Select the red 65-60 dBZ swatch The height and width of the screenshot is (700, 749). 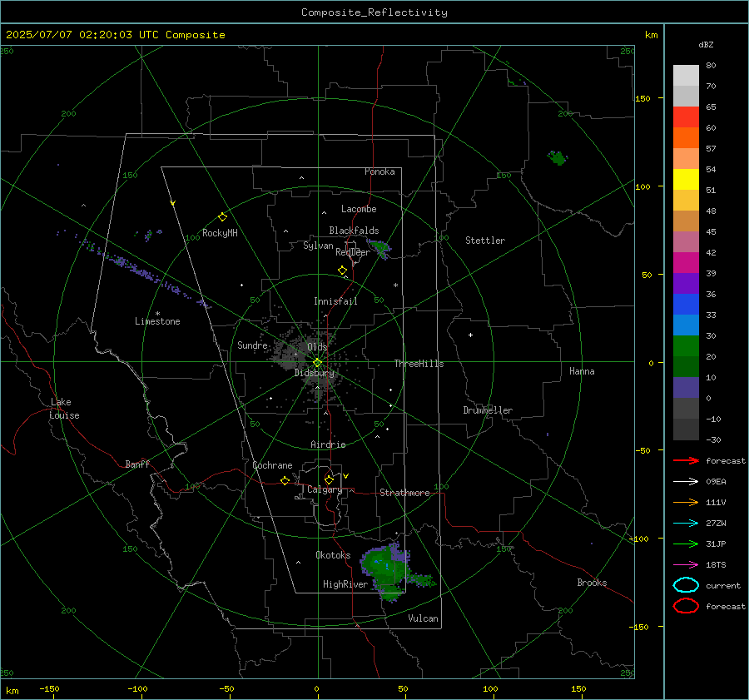coord(686,117)
